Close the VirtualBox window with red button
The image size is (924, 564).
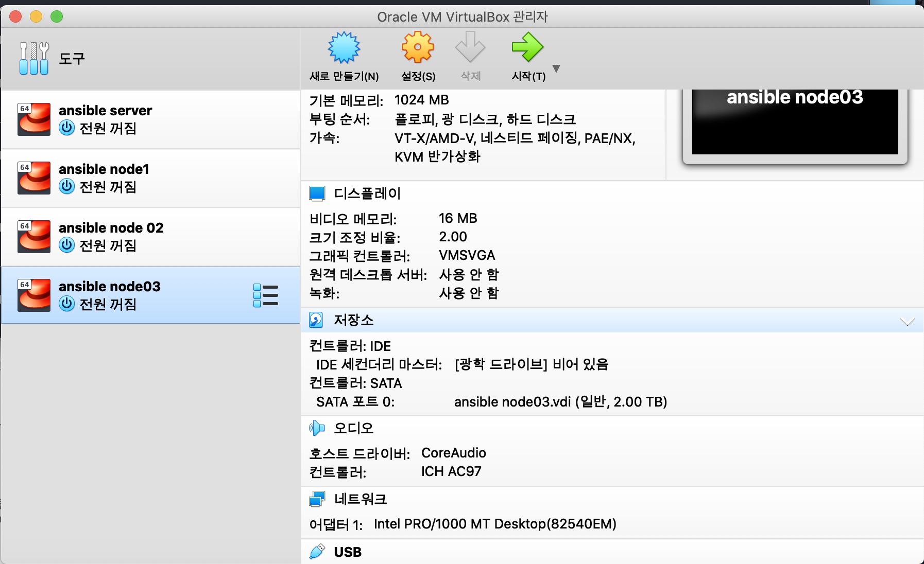click(15, 16)
